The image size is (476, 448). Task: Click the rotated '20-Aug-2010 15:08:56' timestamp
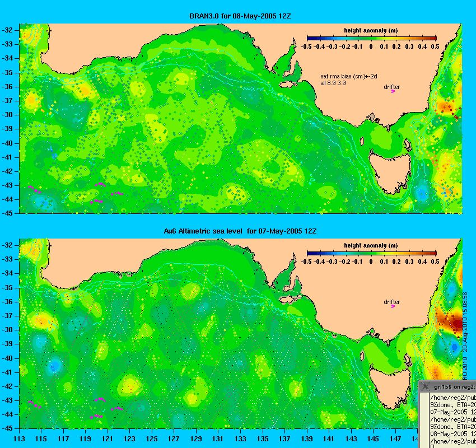465,323
